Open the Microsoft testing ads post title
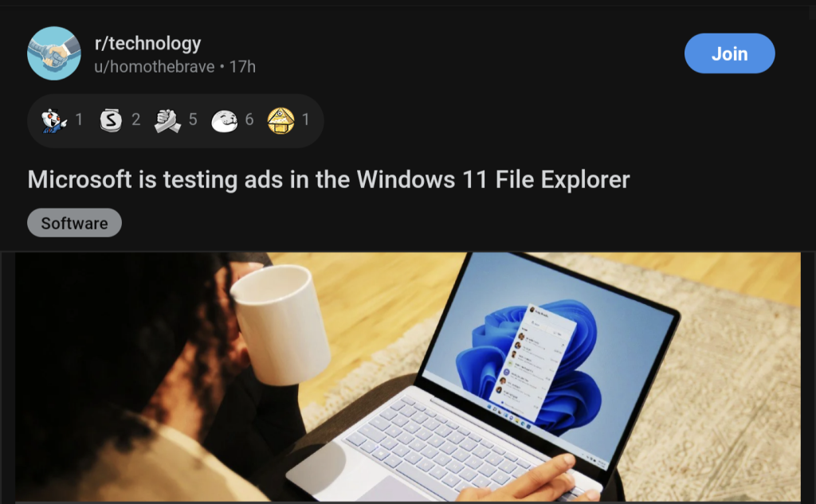Screen dimensions: 816x504 point(328,180)
